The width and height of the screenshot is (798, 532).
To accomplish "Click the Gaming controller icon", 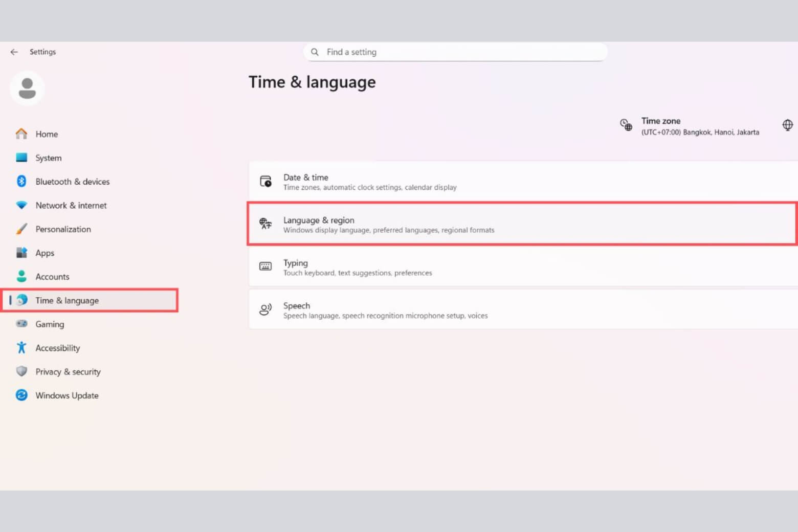I will 21,324.
